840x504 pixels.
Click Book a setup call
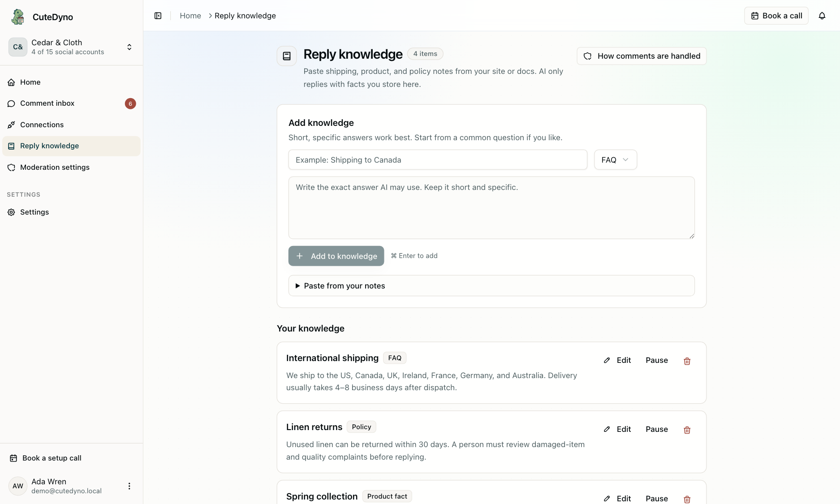tap(71, 458)
